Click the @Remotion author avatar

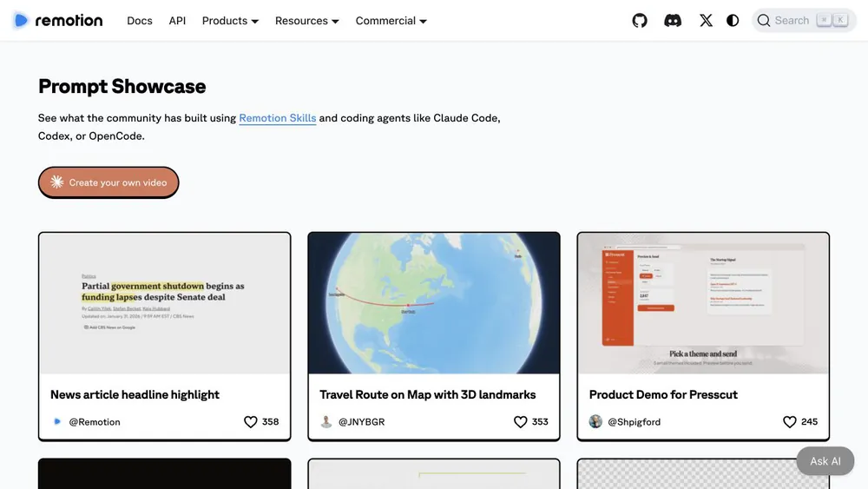pyautogui.click(x=57, y=421)
